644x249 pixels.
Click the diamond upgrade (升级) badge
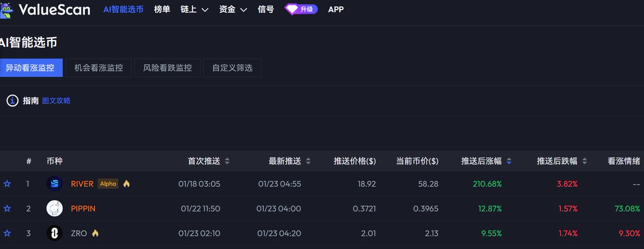(x=301, y=9)
